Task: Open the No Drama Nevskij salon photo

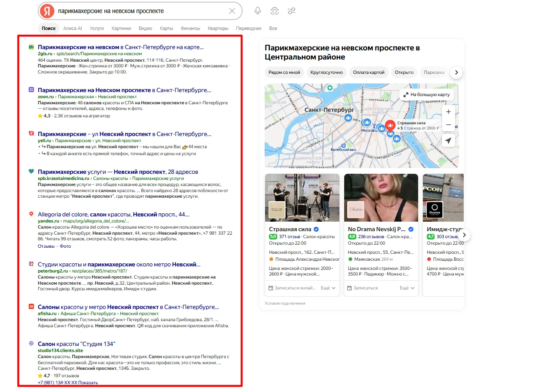Action: (x=381, y=198)
